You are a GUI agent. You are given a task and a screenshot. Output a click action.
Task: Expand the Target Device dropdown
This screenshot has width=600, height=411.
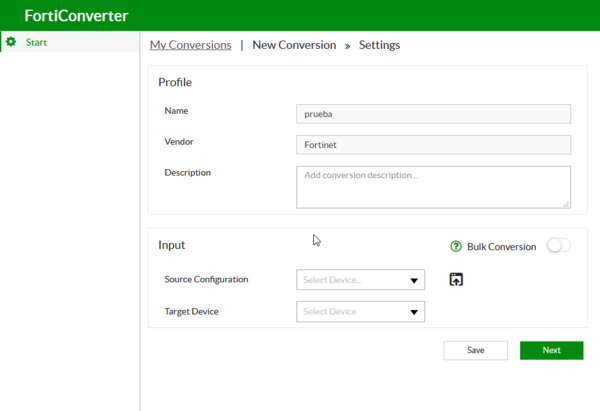pos(360,312)
